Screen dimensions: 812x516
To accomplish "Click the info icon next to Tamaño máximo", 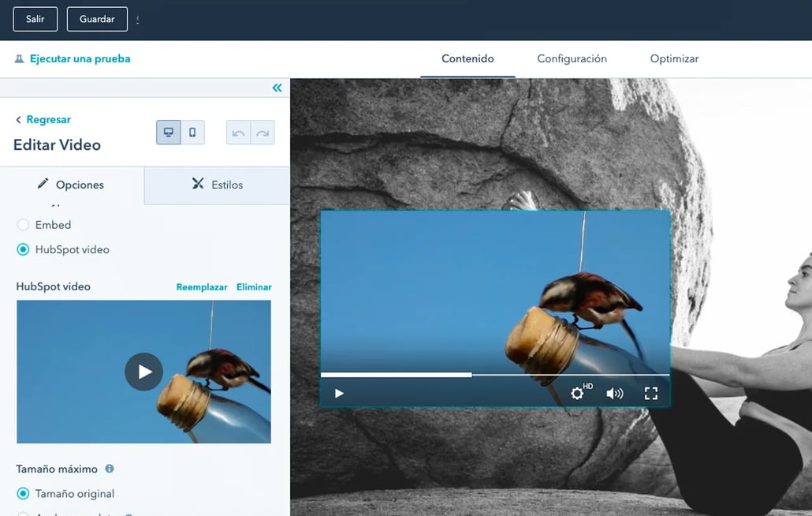I will coord(110,469).
